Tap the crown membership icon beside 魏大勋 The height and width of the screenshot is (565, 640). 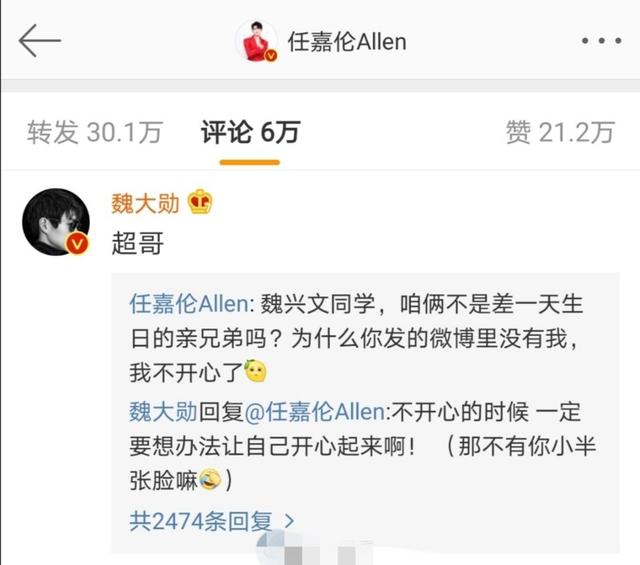click(200, 202)
